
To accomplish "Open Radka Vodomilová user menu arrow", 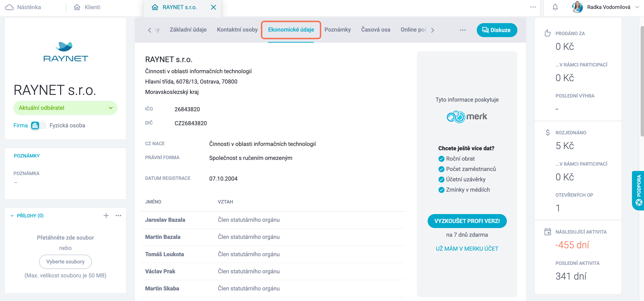I will point(637,7).
